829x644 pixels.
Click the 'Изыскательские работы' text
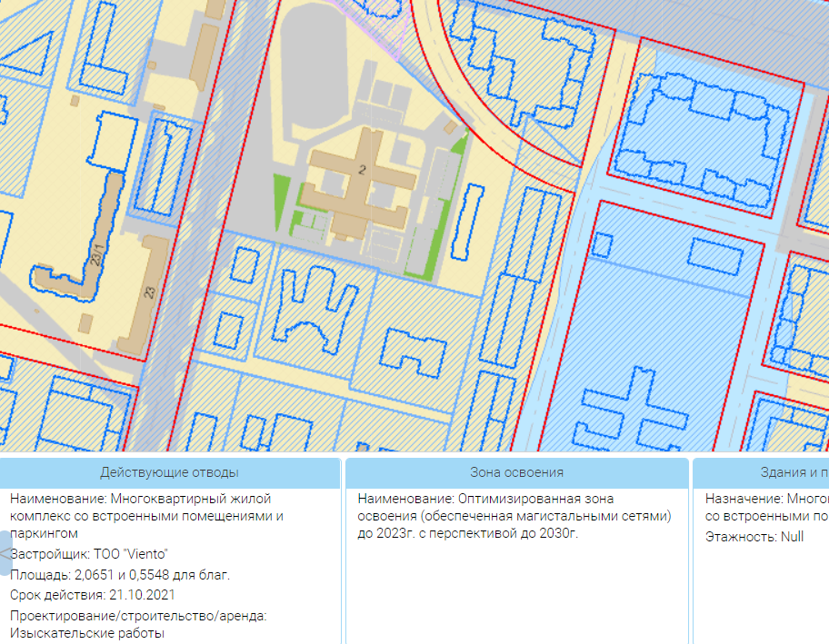tap(87, 633)
